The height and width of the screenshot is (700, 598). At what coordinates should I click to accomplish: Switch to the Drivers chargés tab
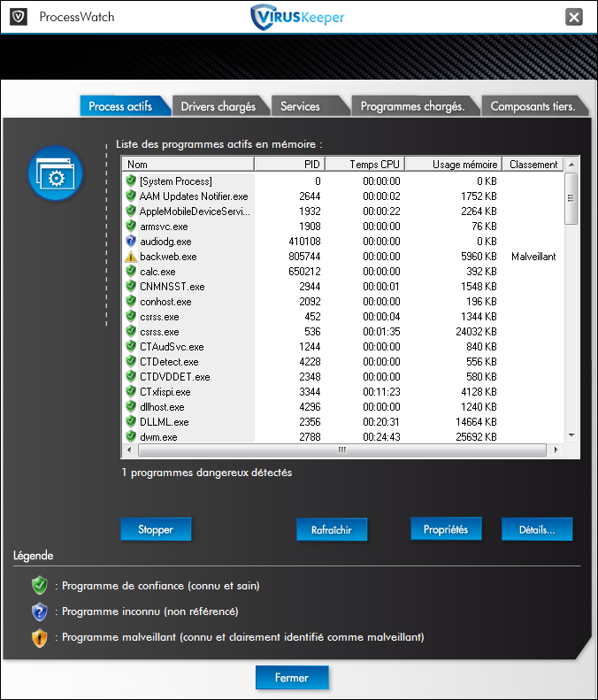(x=218, y=106)
